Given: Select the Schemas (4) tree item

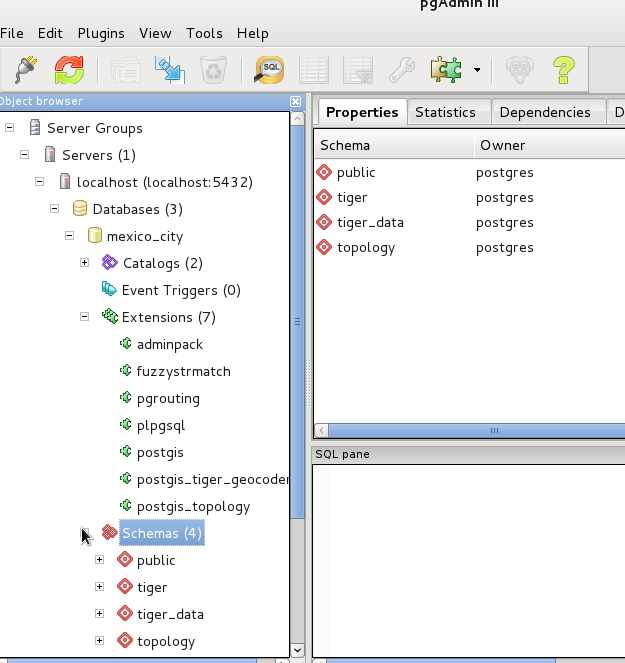Looking at the screenshot, I should tap(162, 533).
